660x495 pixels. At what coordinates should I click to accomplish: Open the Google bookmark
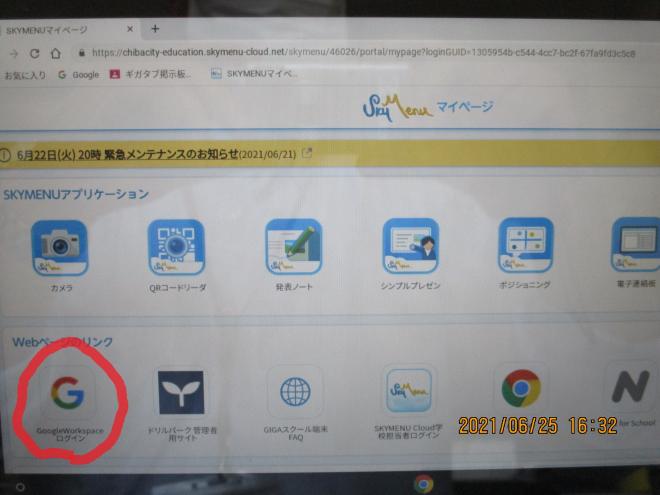[x=79, y=75]
